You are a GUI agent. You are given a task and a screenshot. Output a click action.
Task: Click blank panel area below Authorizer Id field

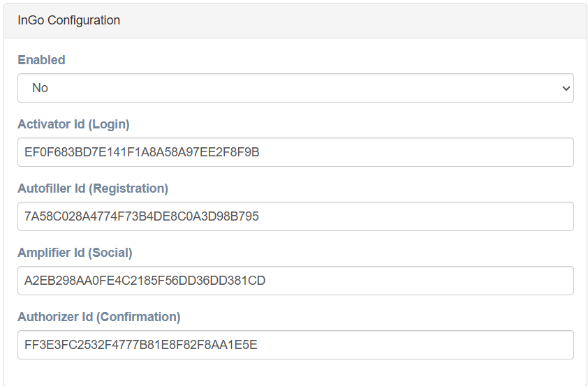295,373
